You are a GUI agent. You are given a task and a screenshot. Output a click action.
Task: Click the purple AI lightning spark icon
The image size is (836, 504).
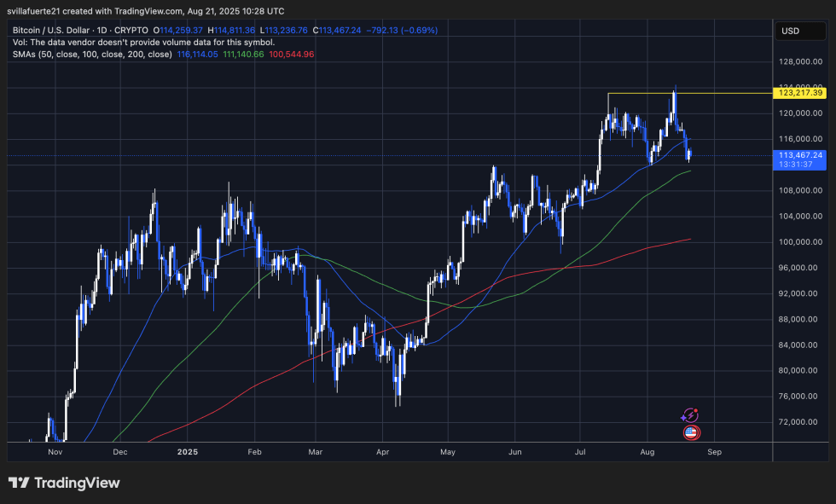pyautogui.click(x=690, y=415)
